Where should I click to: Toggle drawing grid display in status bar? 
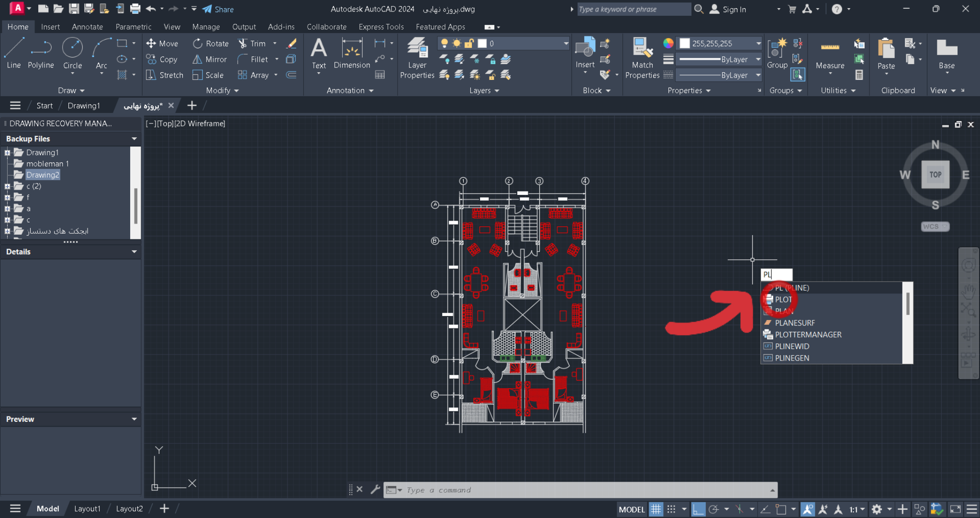point(656,509)
